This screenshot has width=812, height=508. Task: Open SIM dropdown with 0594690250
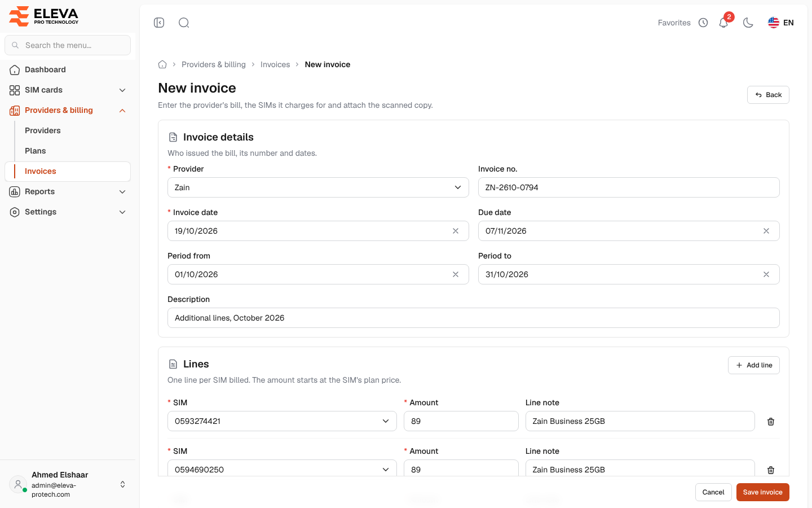(282, 468)
